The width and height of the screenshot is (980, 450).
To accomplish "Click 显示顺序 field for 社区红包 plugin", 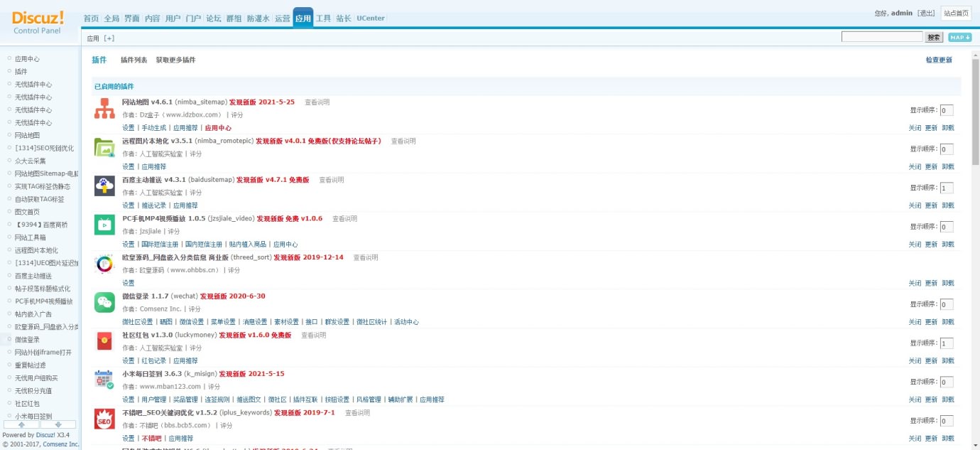I will (947, 343).
